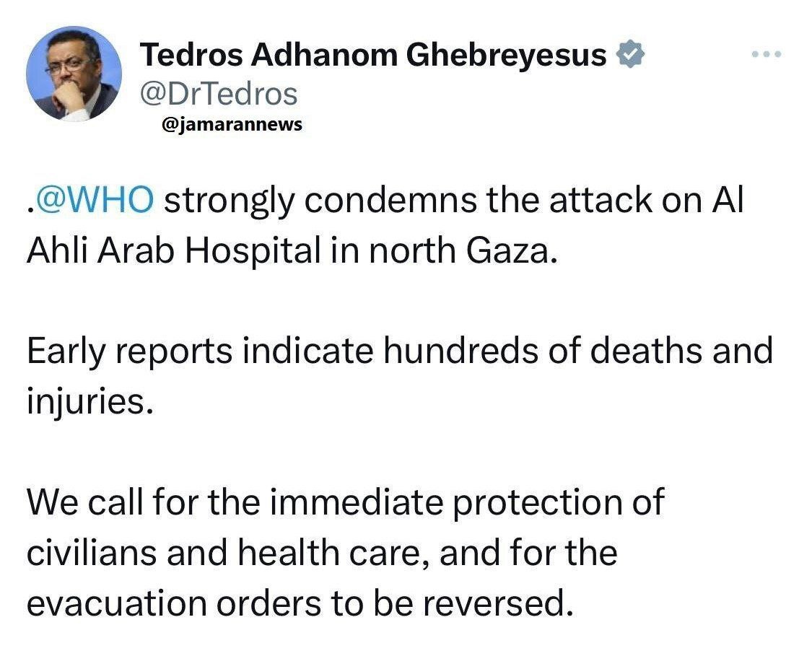Click the @jamarannews watermark text
The height and width of the screenshot is (669, 812).
pos(234,125)
